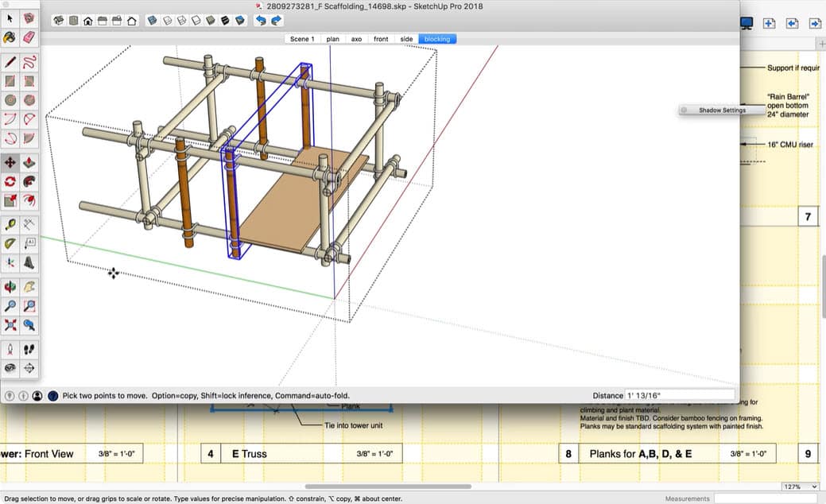Activate the Rotated Rectangle tool

click(x=29, y=81)
